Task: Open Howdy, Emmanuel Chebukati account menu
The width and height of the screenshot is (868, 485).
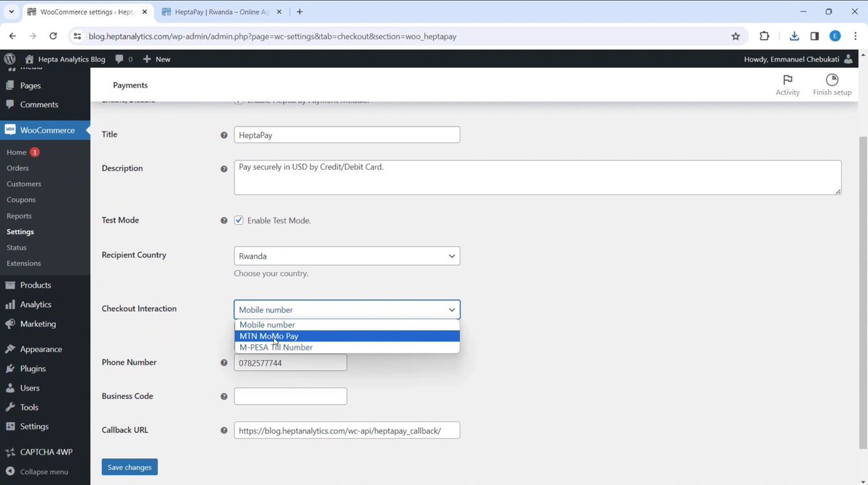Action: point(799,59)
